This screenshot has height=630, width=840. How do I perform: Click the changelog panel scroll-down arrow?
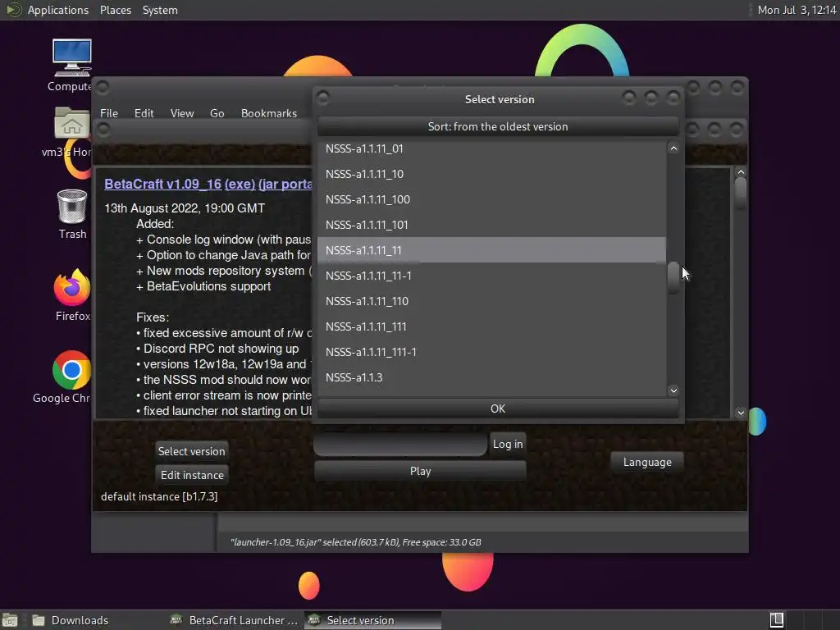741,413
